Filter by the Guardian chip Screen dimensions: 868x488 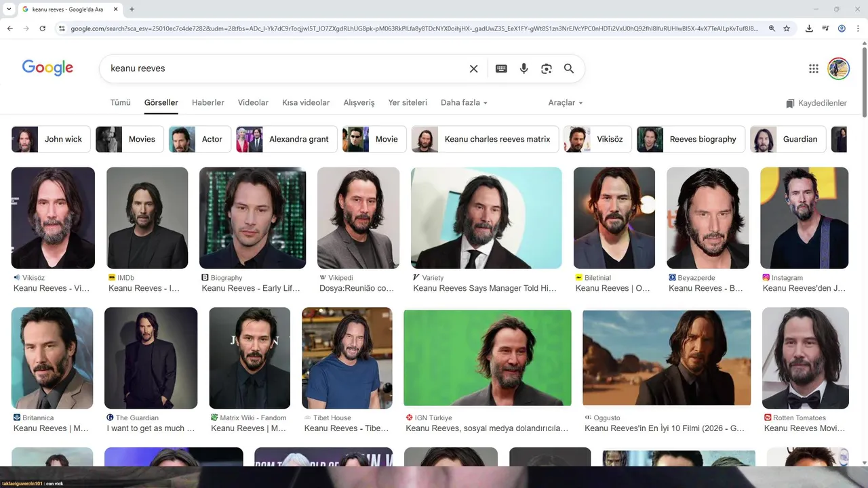(x=787, y=139)
